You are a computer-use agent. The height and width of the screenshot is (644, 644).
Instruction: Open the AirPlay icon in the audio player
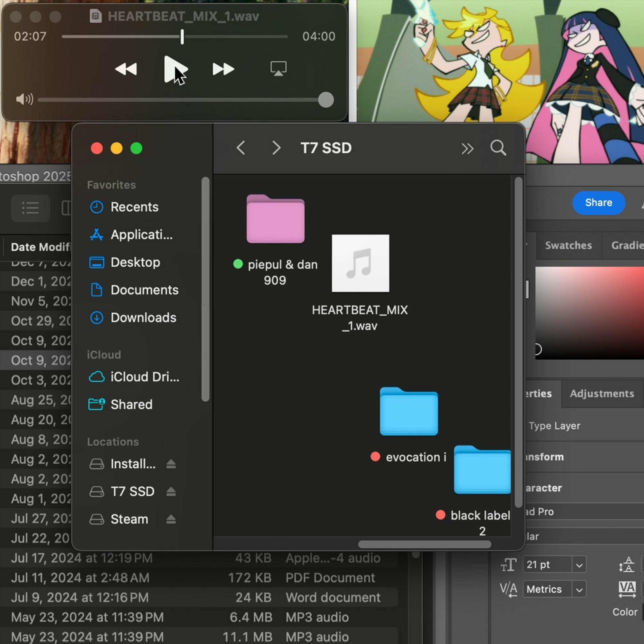[x=278, y=69]
